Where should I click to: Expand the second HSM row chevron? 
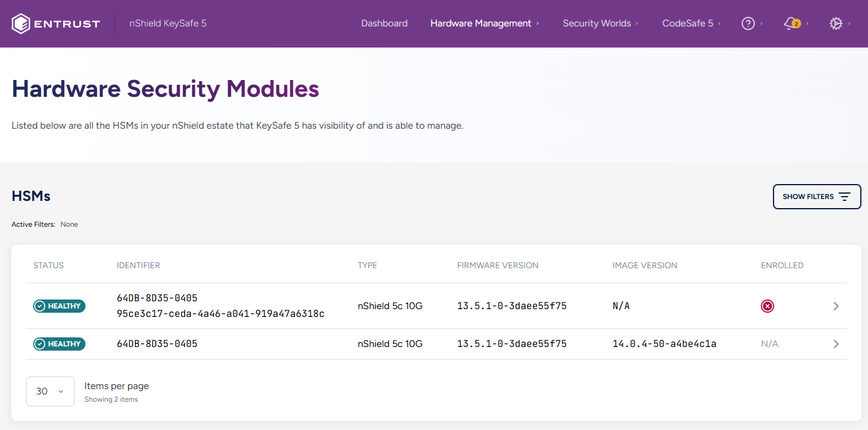835,344
